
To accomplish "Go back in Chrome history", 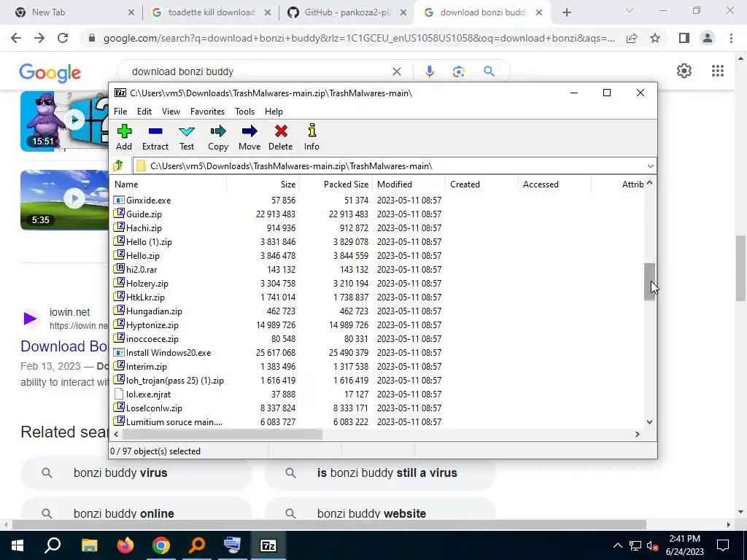I will point(16,38).
